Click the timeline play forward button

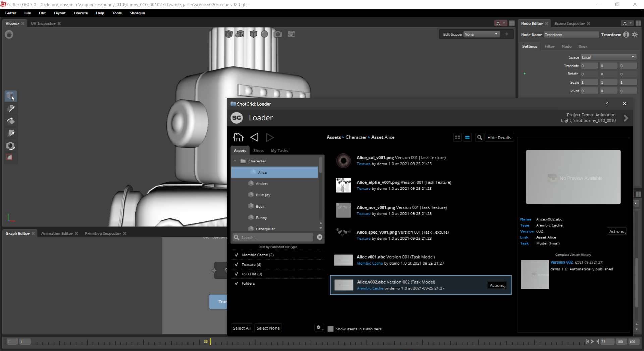point(592,341)
